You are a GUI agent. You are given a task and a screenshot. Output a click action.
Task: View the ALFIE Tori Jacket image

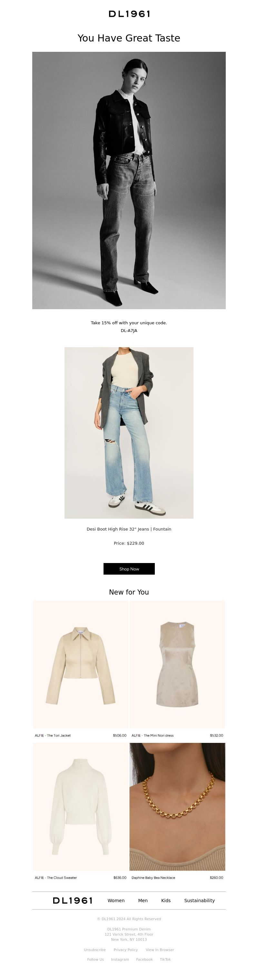pyautogui.click(x=80, y=664)
